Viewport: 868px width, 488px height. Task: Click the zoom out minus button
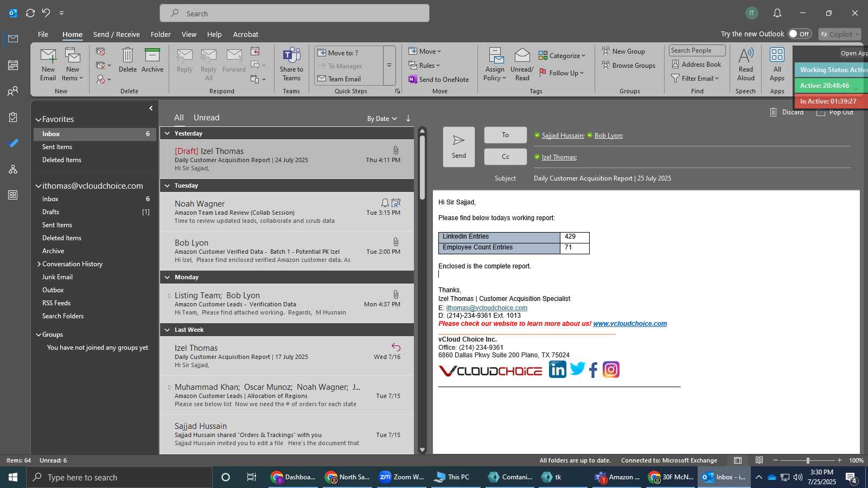point(776,460)
